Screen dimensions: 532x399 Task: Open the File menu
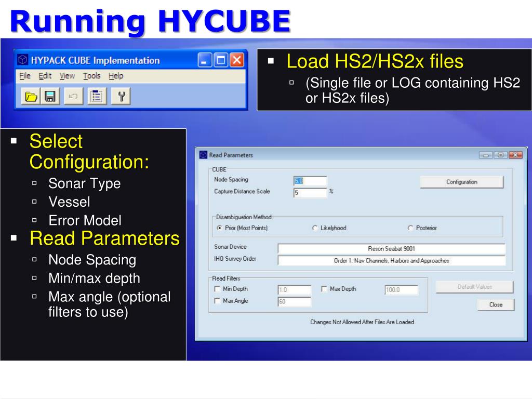[x=25, y=76]
